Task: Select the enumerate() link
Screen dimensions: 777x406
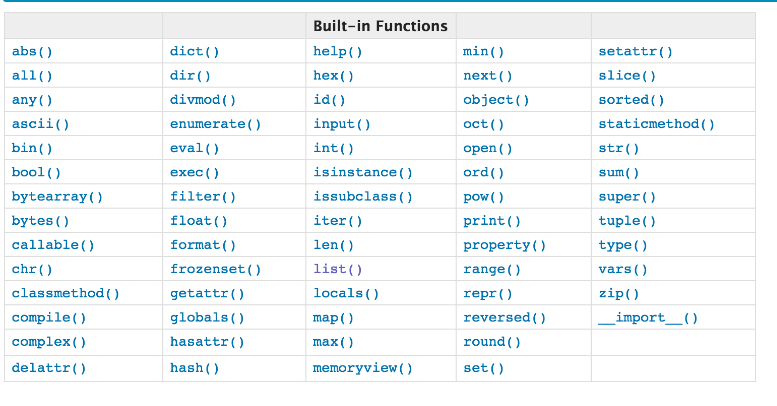Action: point(215,124)
